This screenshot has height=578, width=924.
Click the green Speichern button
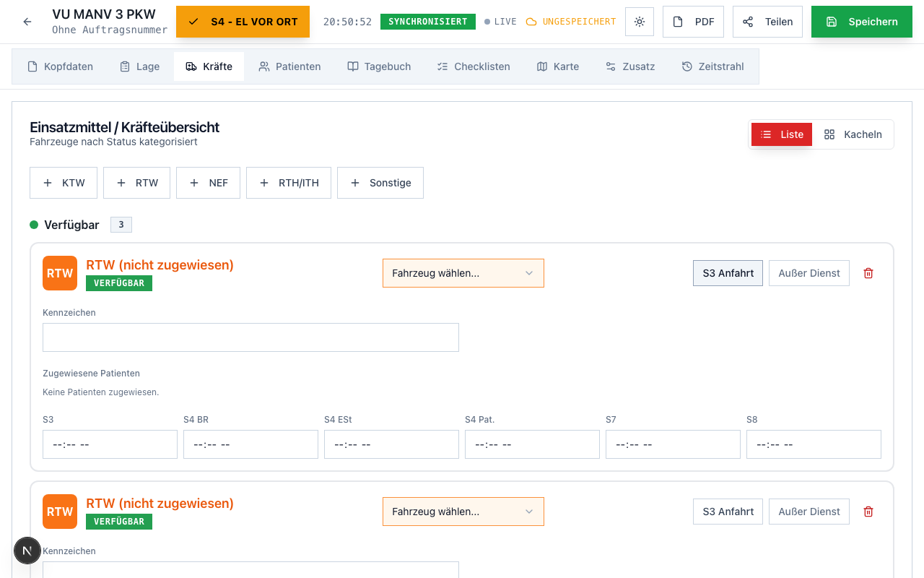coord(862,22)
